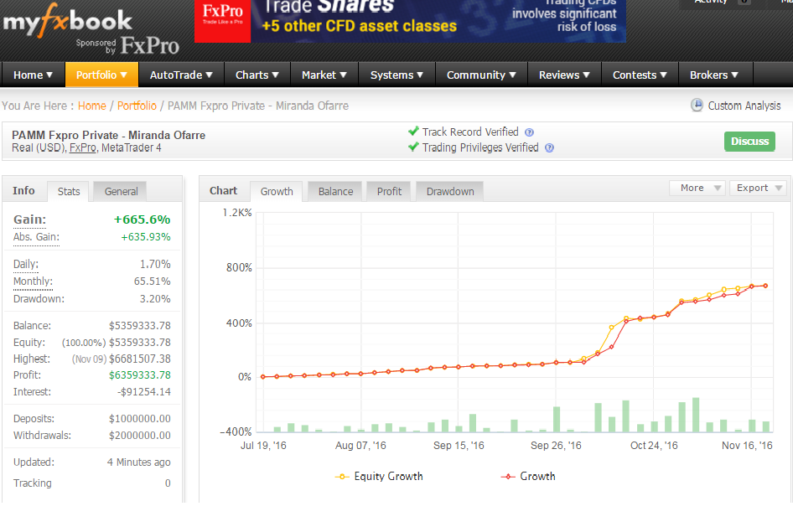Click the Oct 24, '16 axis label
The width and height of the screenshot is (793, 532).
pos(654,446)
